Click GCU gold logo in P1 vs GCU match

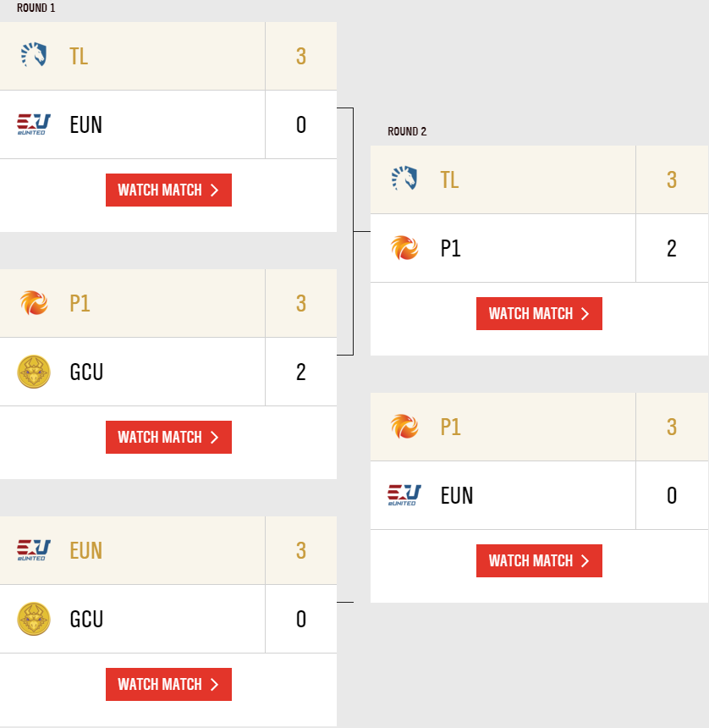coord(34,372)
